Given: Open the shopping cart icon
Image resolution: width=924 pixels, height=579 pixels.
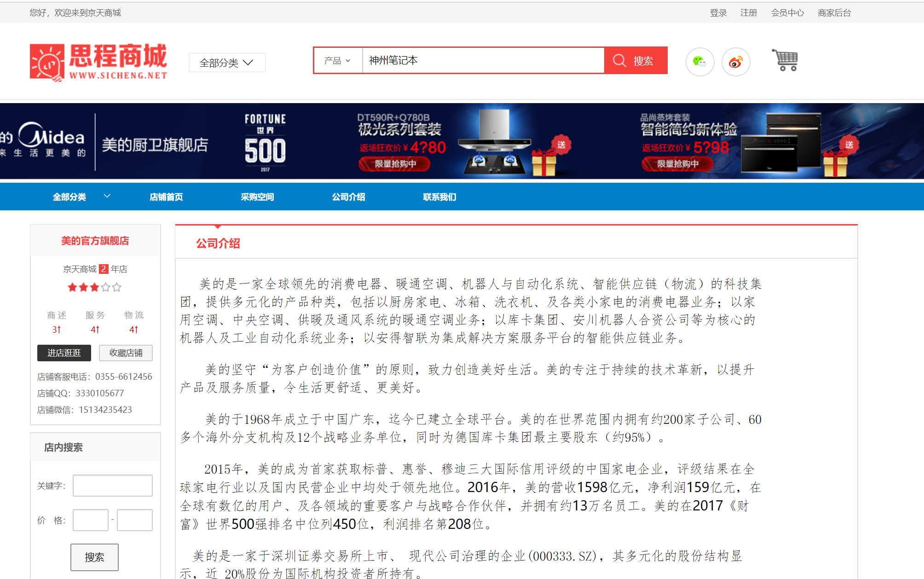Looking at the screenshot, I should coord(785,60).
